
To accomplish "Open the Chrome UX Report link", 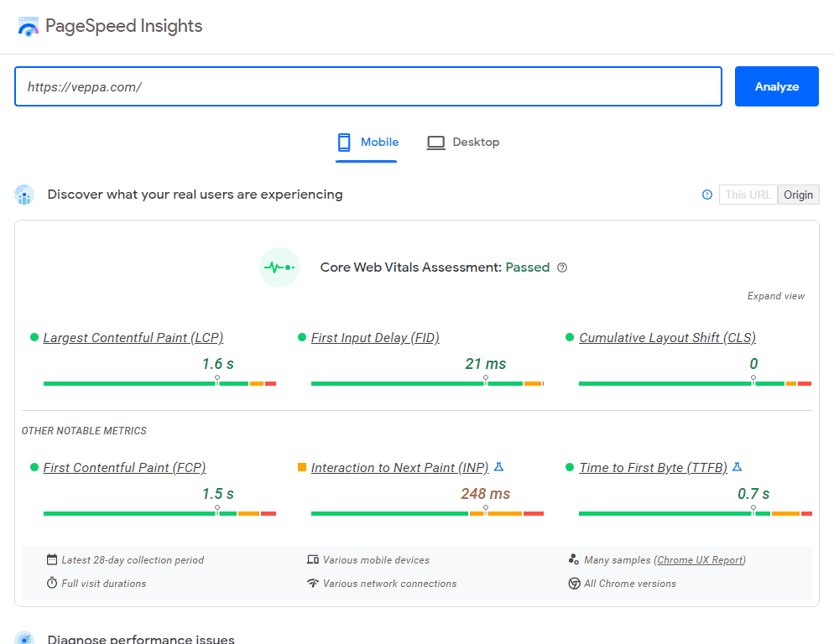I will click(700, 560).
